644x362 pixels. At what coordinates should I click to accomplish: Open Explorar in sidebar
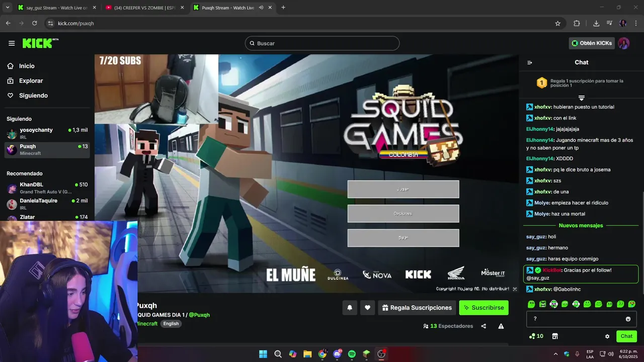(x=31, y=80)
